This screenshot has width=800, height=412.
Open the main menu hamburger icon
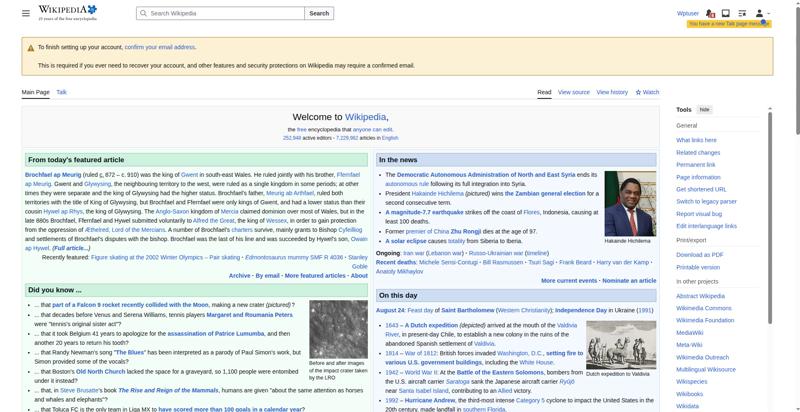pos(26,13)
